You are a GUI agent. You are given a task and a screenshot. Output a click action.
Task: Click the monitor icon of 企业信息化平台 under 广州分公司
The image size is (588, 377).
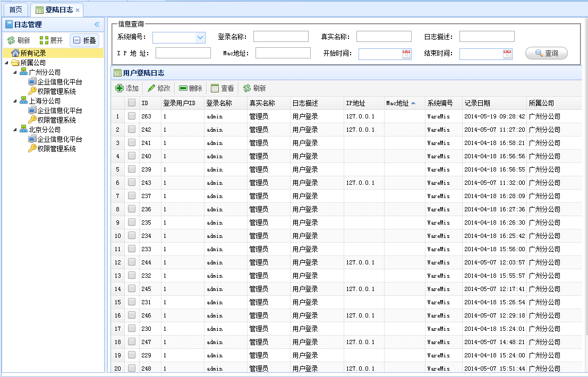point(32,82)
